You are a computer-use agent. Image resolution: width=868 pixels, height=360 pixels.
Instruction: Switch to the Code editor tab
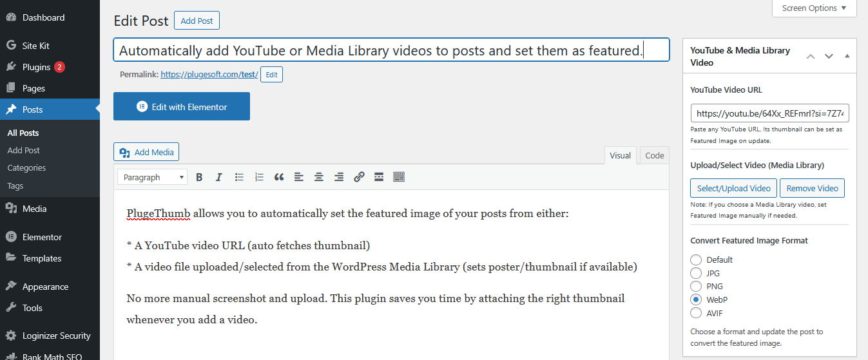(655, 155)
